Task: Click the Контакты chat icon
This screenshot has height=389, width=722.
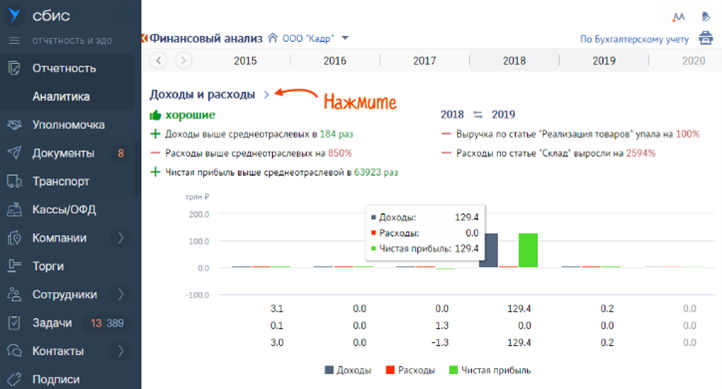Action: point(14,351)
